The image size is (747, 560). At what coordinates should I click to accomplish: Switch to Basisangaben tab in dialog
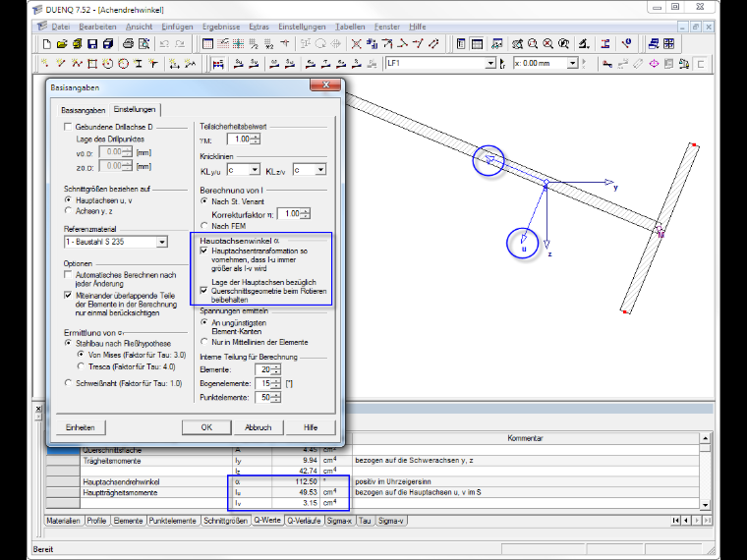tap(83, 110)
